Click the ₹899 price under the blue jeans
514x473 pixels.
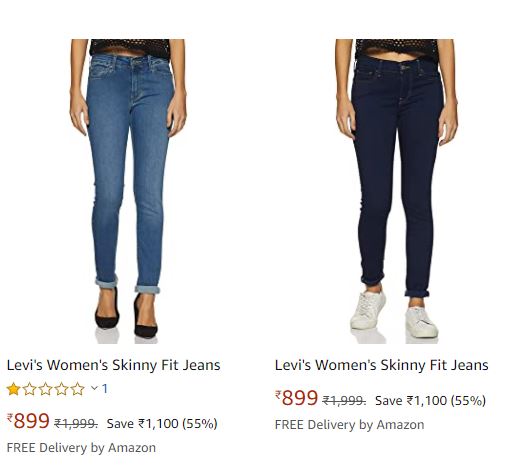[x=28, y=421]
